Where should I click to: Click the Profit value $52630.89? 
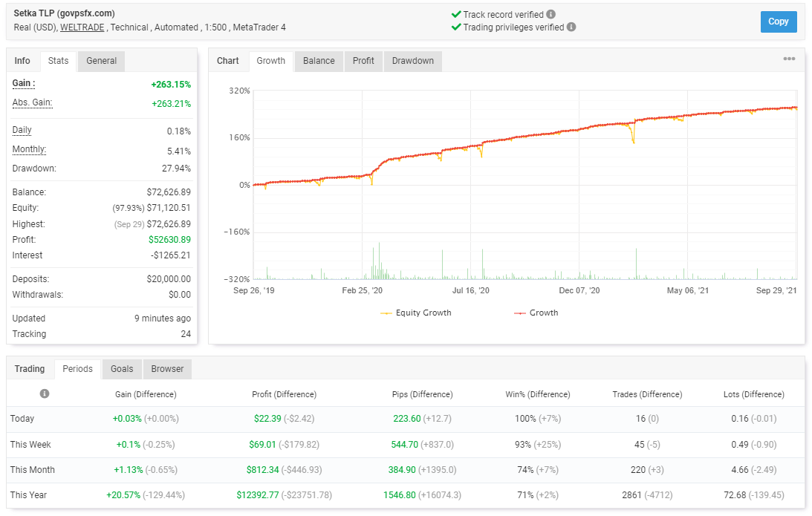170,240
